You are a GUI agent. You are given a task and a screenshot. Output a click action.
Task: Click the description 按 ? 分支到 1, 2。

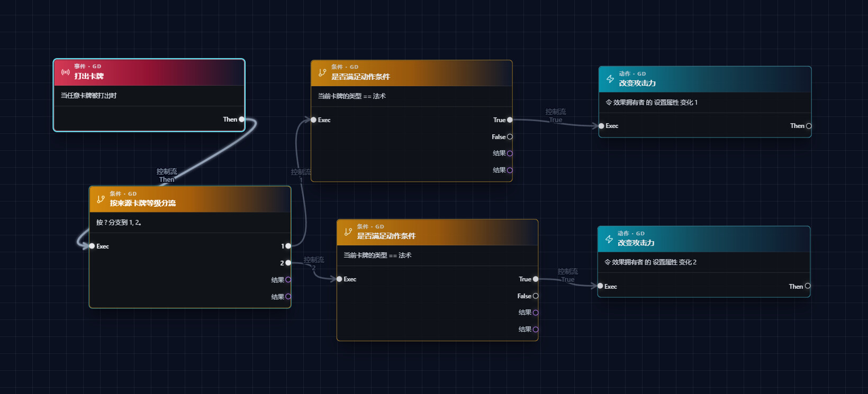(x=119, y=223)
